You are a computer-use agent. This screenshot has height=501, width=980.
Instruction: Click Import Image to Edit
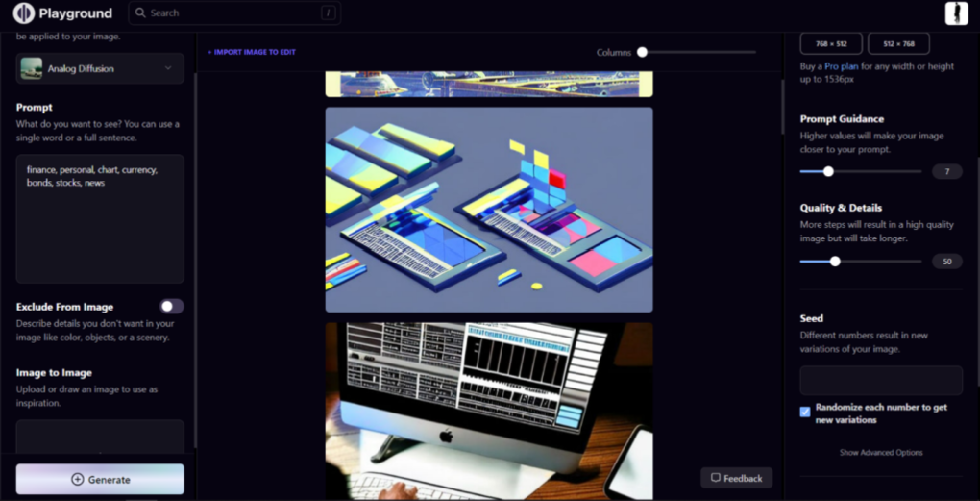(x=252, y=52)
